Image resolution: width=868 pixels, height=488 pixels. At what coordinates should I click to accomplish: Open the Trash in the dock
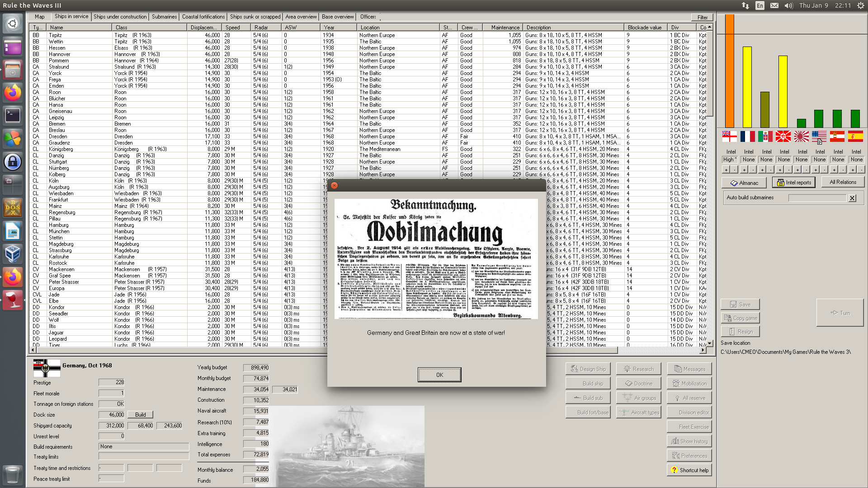13,475
